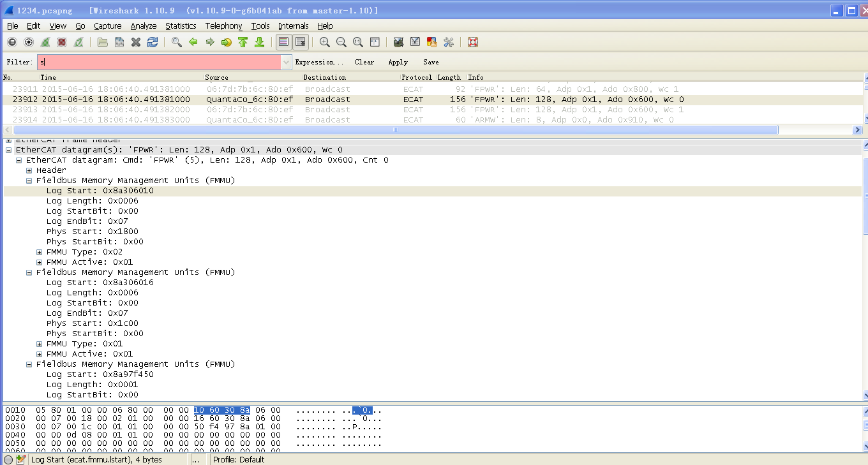Open the Telephony menu
The image size is (868, 465).
223,26
